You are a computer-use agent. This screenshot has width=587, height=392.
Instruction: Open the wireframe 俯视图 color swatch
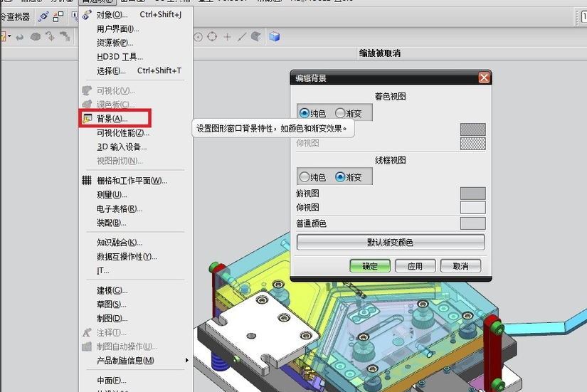point(473,194)
